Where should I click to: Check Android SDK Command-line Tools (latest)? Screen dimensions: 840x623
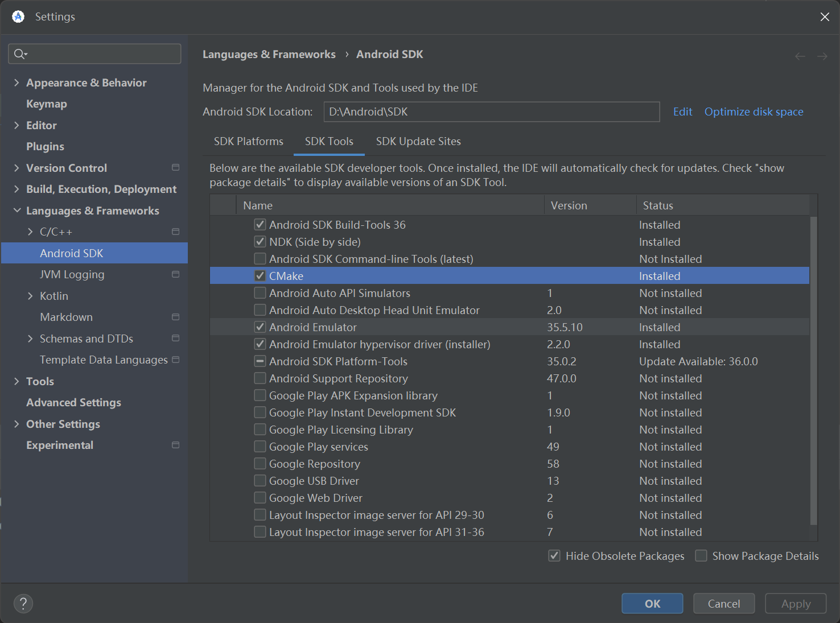[260, 259]
